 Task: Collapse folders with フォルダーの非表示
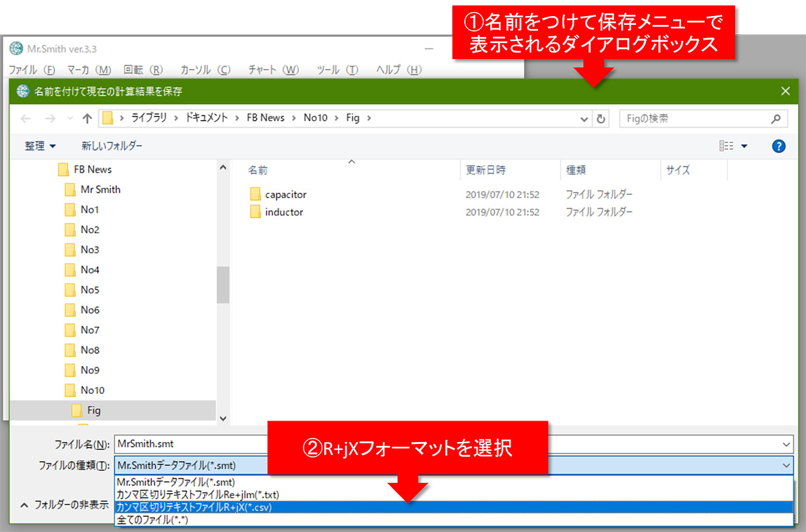[x=64, y=505]
